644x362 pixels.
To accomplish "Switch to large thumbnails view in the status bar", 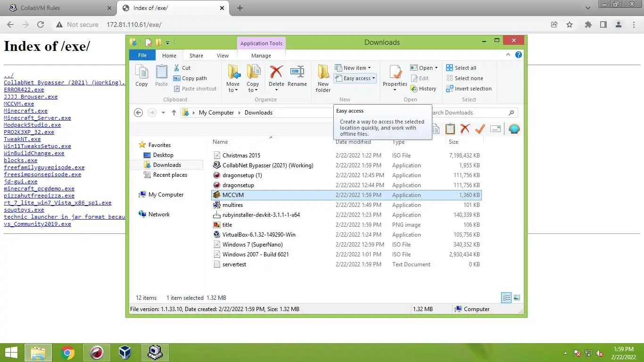I will pyautogui.click(x=517, y=297).
